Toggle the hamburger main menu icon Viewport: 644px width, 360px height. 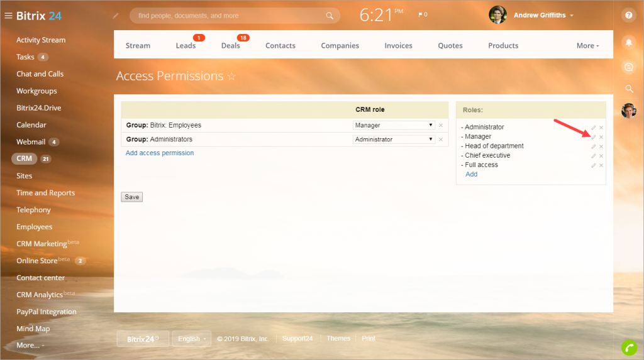[8, 16]
